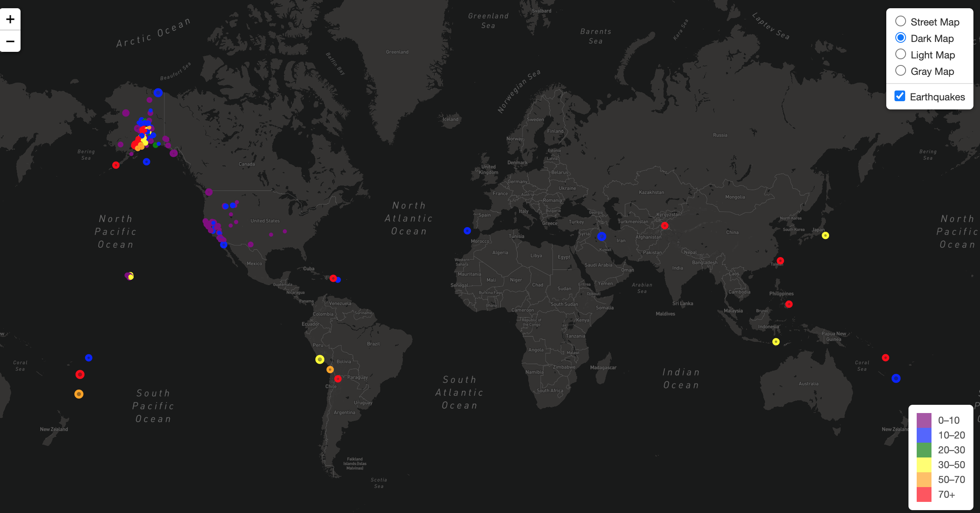Click the green 20–30 legend swatch
Screen dimensions: 980x513
tap(923, 450)
